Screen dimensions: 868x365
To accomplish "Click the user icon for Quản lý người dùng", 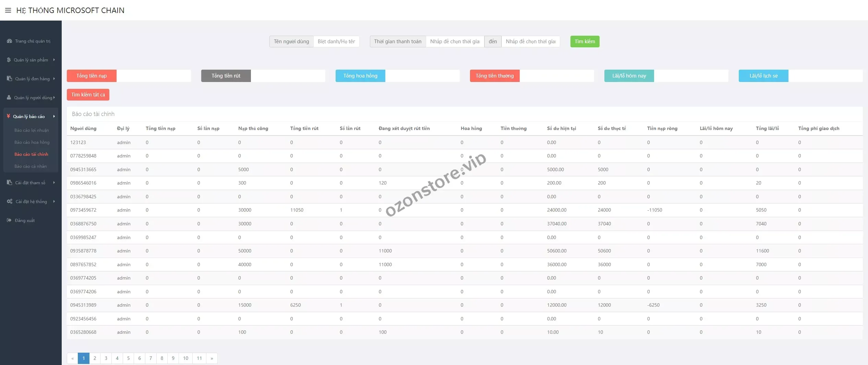I will click(9, 98).
